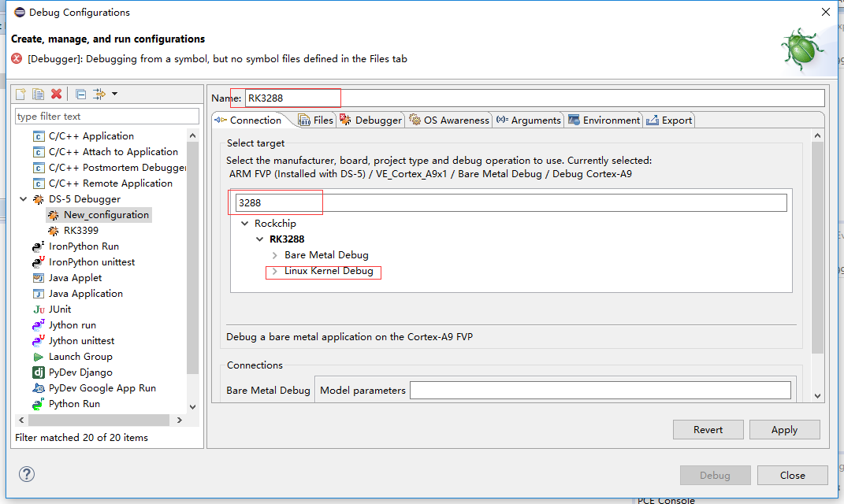Screen dimensions: 844x504
Task: Click the New launch configuration icon
Action: pos(20,94)
